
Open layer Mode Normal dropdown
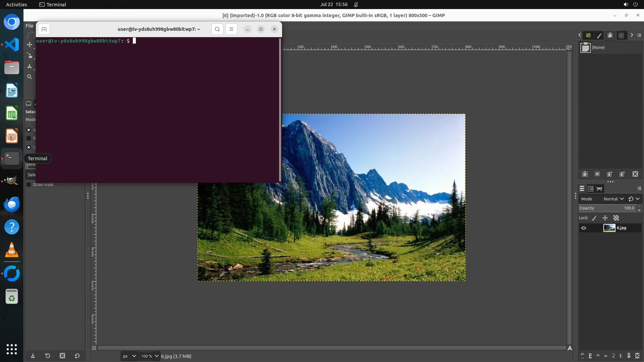point(613,199)
